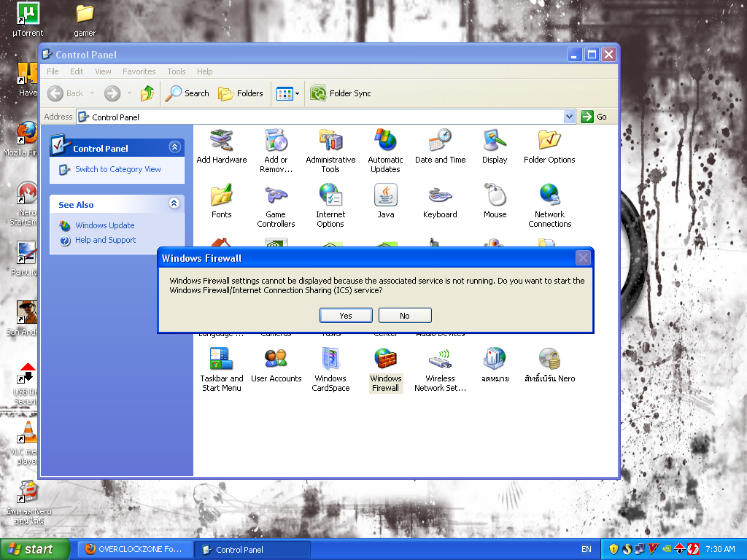
Task: Collapse the Control Panel side pane
Action: tap(174, 147)
